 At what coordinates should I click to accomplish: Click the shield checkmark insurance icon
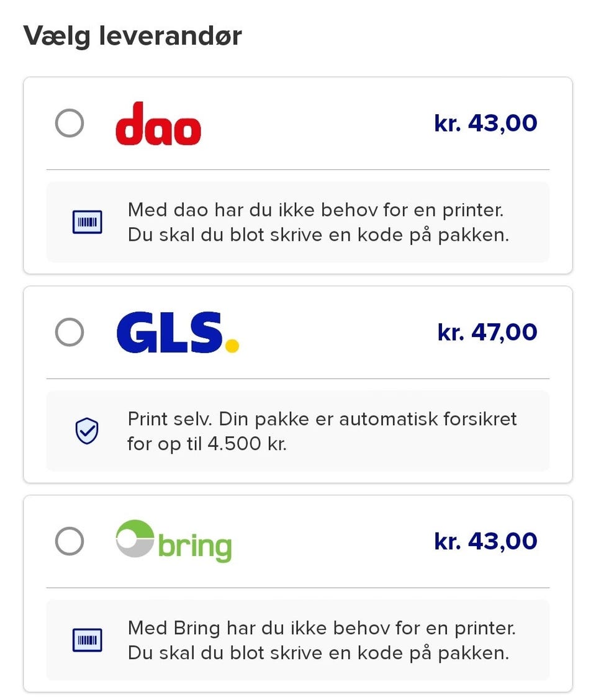(x=87, y=431)
